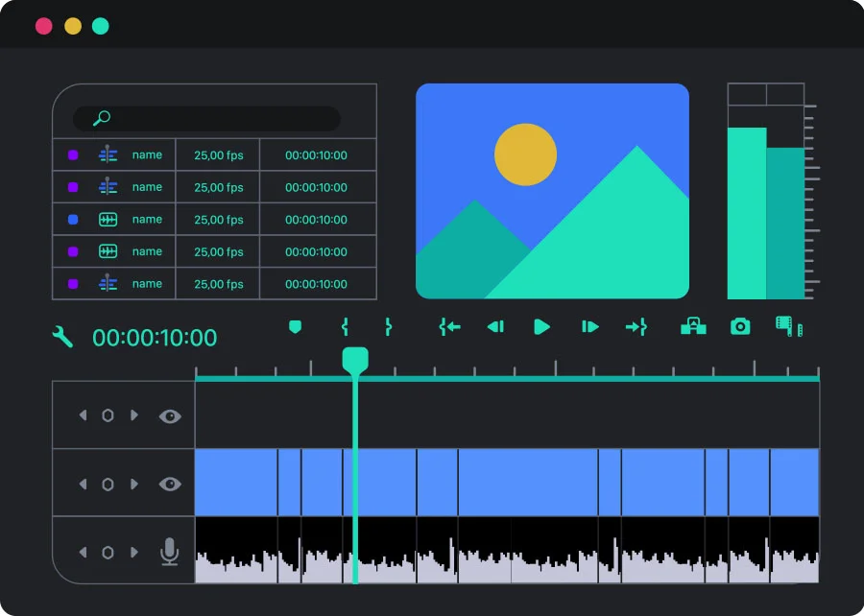864x616 pixels.
Task: Select the widest blue clip on the video track
Action: tap(528, 483)
